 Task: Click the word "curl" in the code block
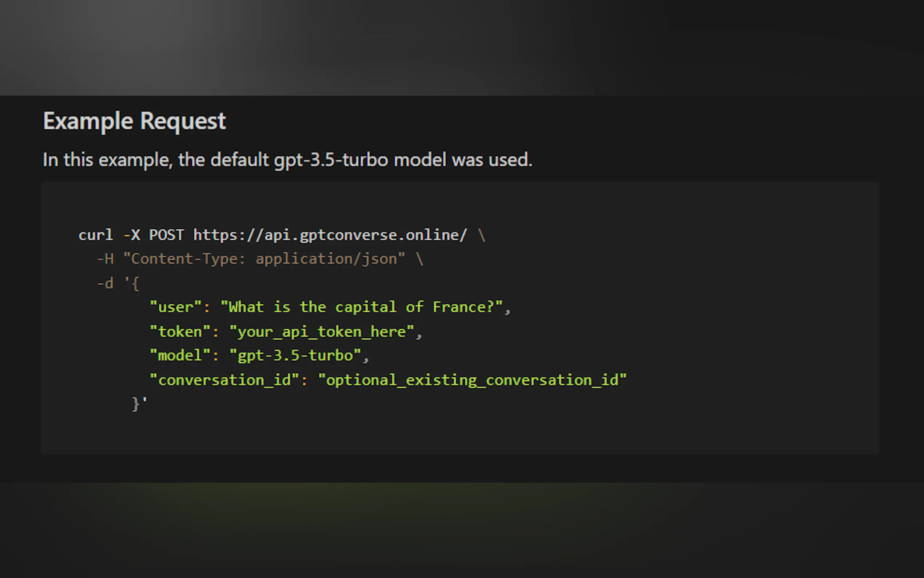coord(96,235)
